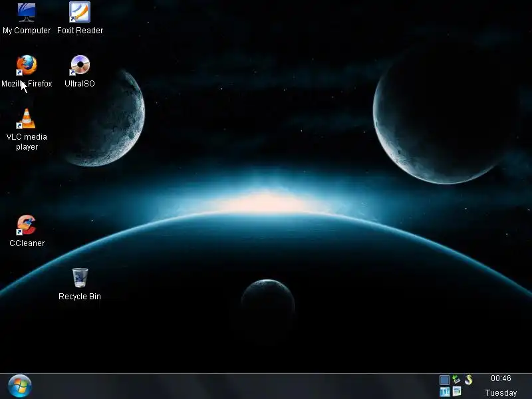Open the Windows Start orb

click(20, 386)
